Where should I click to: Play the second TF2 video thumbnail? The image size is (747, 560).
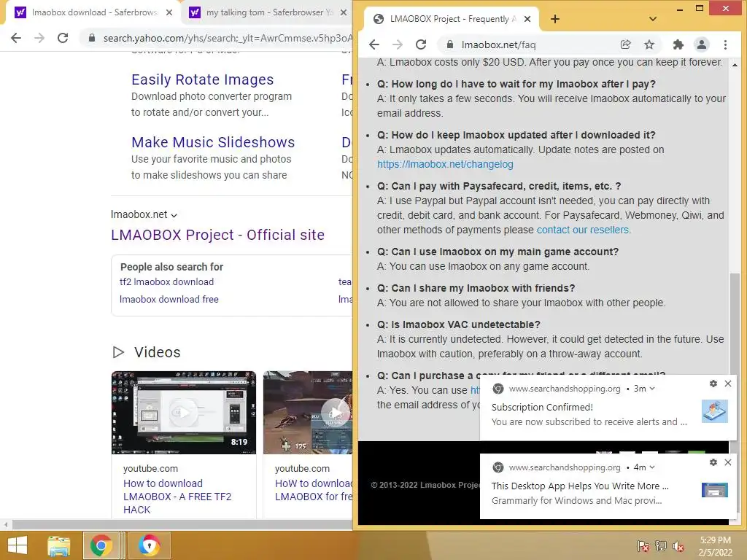click(309, 413)
